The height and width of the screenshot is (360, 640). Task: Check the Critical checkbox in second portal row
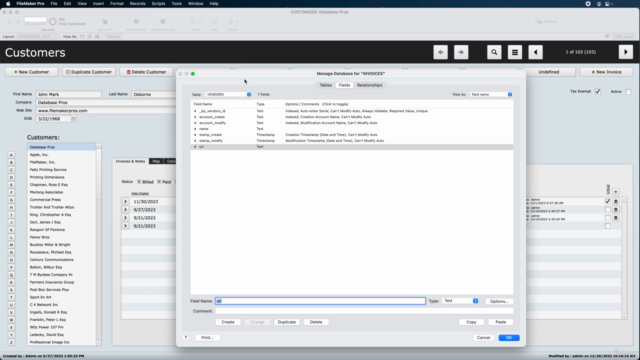[608, 209]
